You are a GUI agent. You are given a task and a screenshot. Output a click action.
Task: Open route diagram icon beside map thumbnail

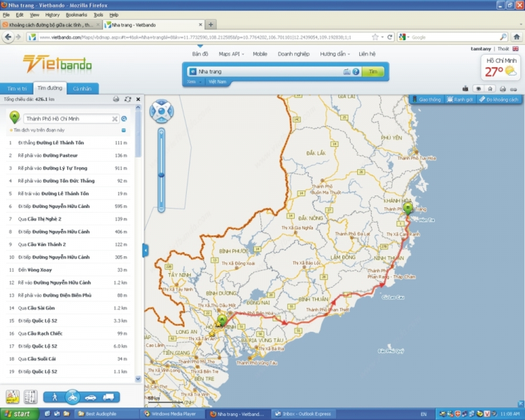pyautogui.click(x=31, y=397)
